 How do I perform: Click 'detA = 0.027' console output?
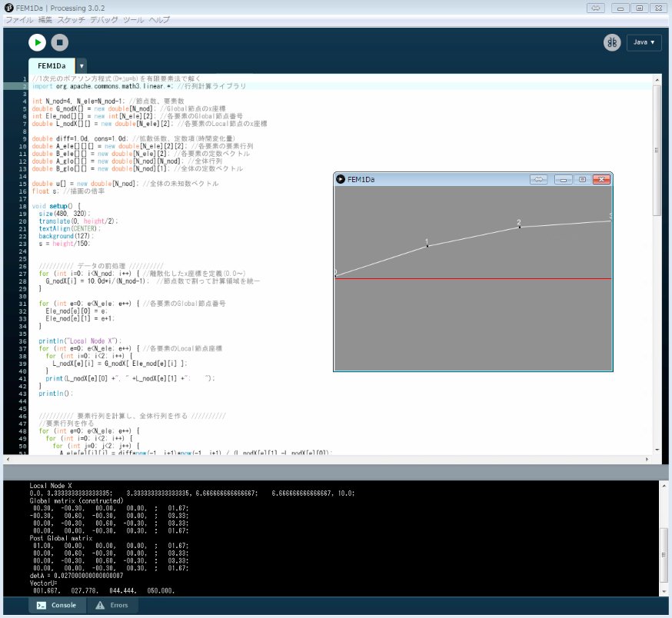76,576
